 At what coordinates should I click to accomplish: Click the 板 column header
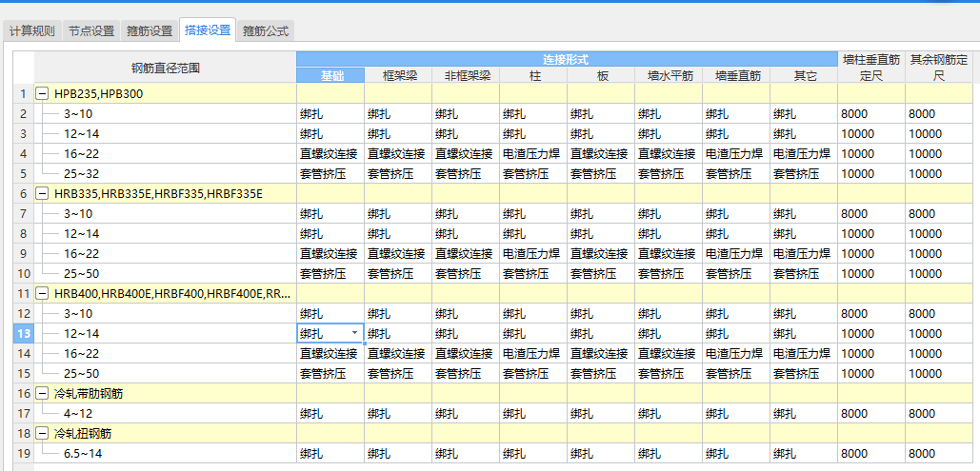click(601, 75)
